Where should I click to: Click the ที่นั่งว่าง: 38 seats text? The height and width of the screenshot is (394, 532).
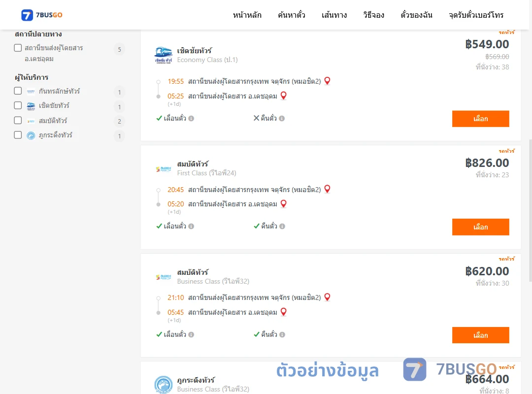pyautogui.click(x=492, y=67)
